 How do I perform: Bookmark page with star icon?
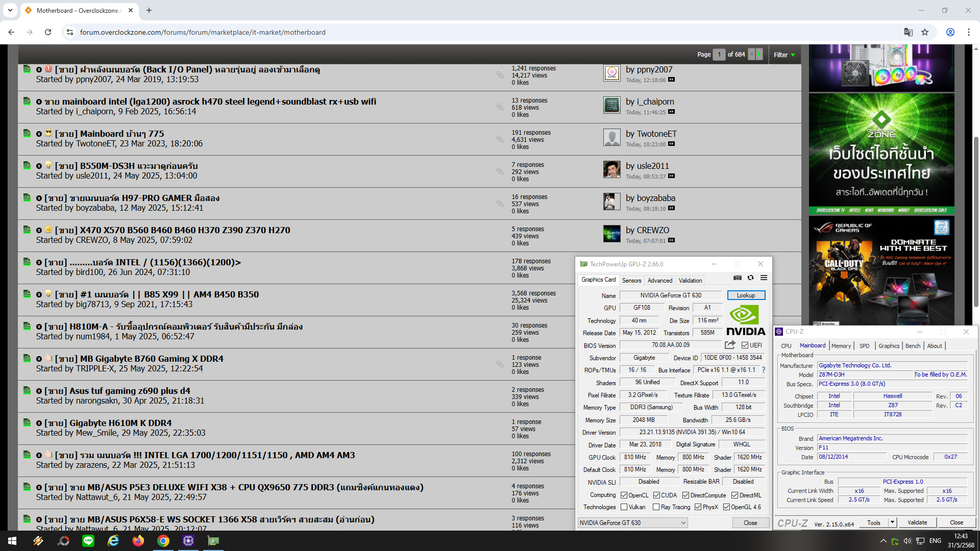925,32
